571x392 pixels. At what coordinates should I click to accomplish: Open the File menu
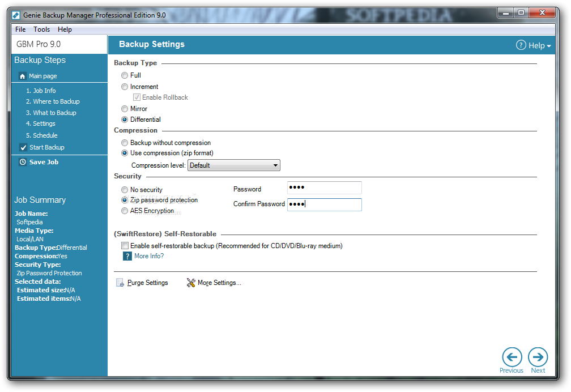20,29
